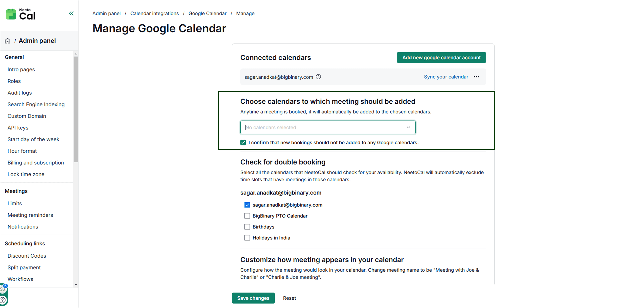Screen dimensions: 644x308
Task: Click the dropdown chevron arrow
Action: click(x=408, y=128)
